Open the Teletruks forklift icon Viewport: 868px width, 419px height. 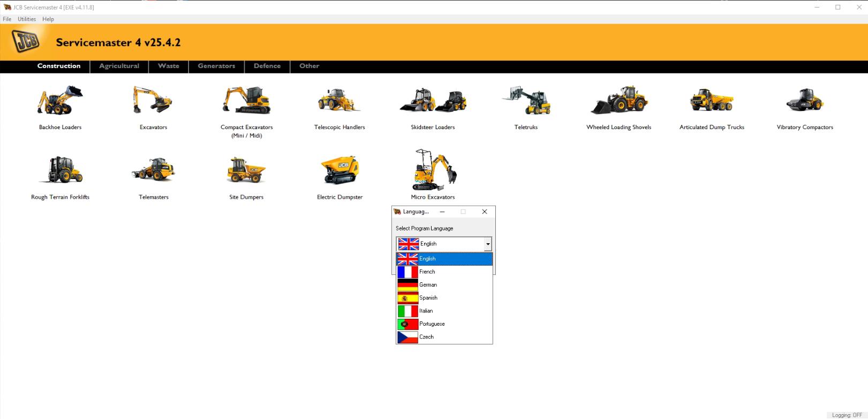pyautogui.click(x=526, y=101)
